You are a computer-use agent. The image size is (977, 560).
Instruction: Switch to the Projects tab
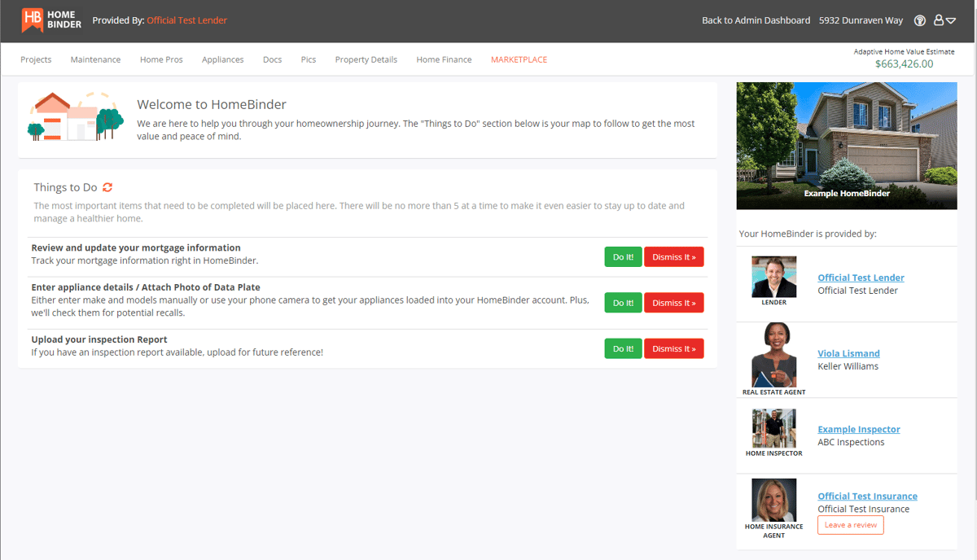[36, 59]
